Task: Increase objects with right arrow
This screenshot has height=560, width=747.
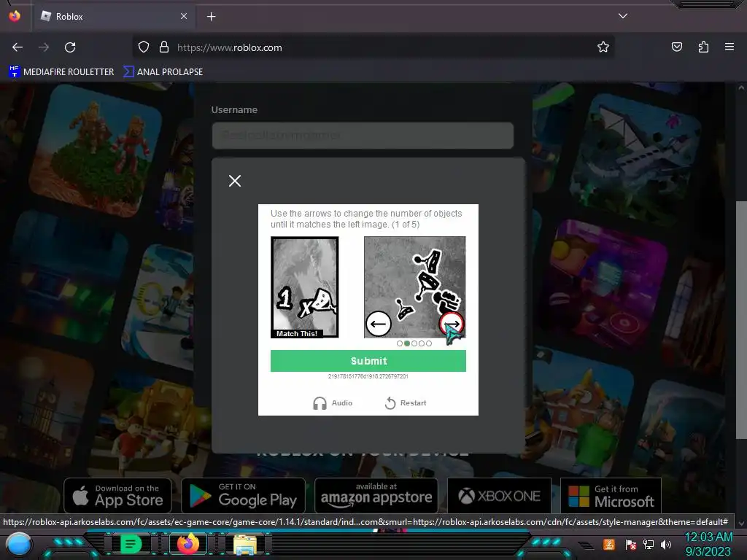Action: 451,324
